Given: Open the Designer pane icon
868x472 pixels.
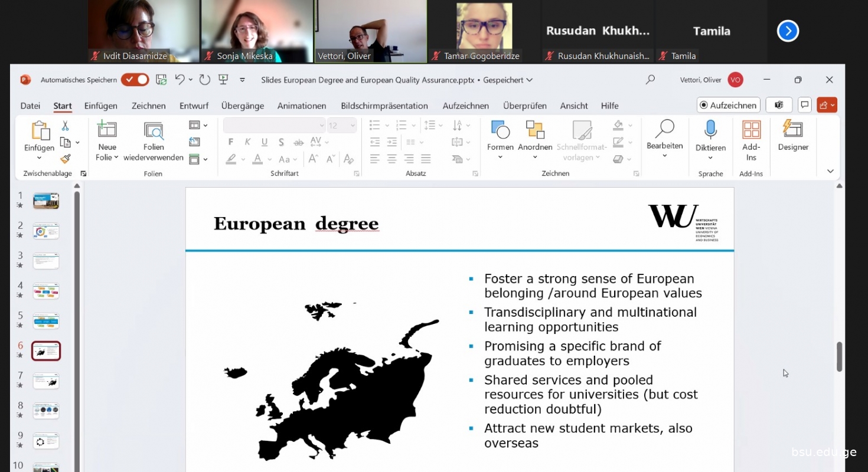Looking at the screenshot, I should tap(792, 130).
